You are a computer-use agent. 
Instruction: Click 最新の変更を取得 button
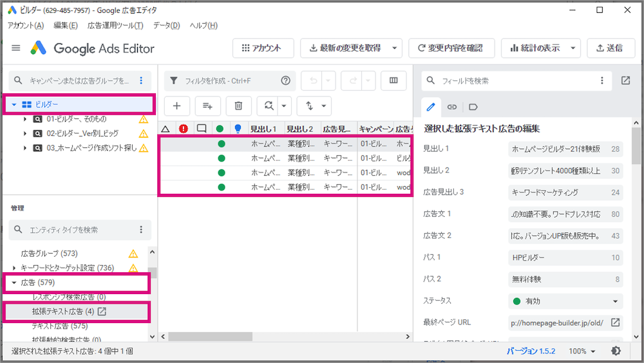(345, 48)
